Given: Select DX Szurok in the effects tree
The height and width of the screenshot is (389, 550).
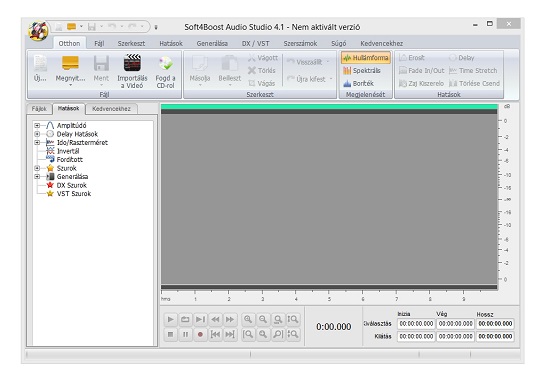Looking at the screenshot, I should (72, 185).
